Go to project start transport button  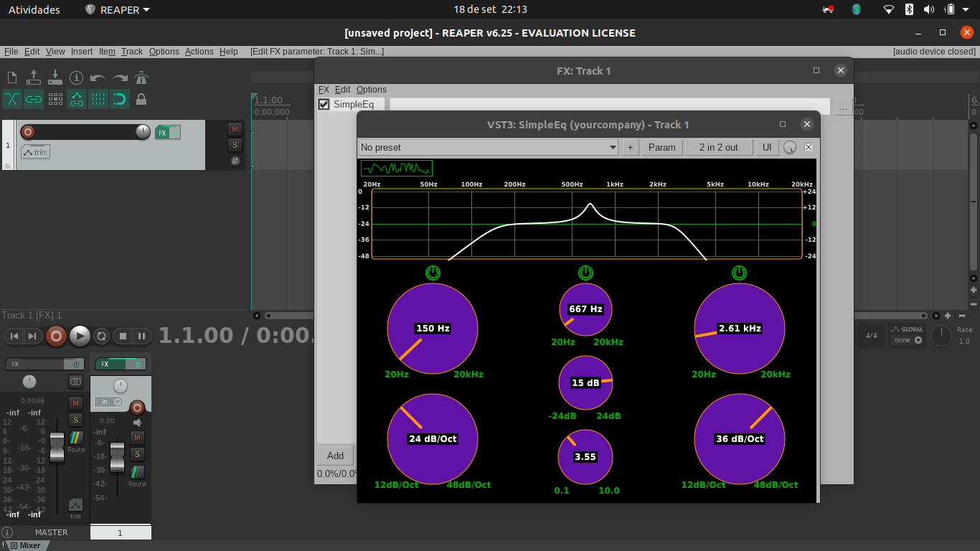(14, 336)
